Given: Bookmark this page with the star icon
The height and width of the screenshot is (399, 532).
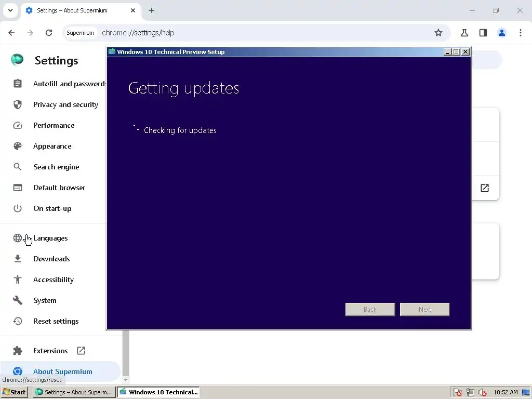Looking at the screenshot, I should 438,33.
